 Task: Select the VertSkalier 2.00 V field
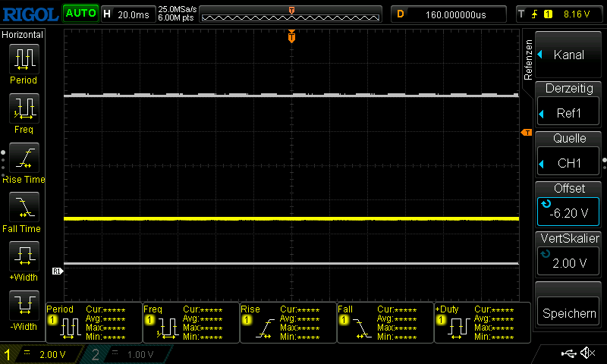tap(569, 255)
